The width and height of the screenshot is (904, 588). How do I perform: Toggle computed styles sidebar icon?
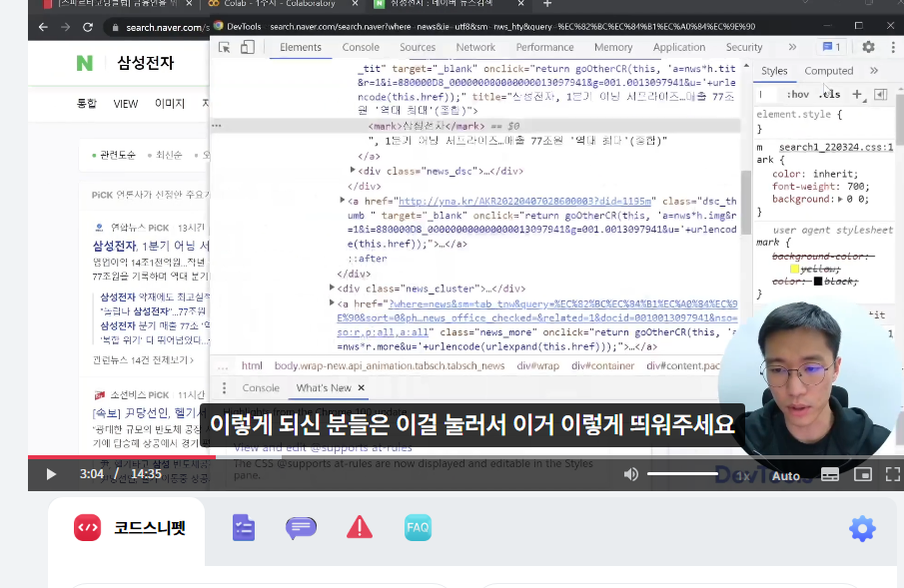(880, 94)
